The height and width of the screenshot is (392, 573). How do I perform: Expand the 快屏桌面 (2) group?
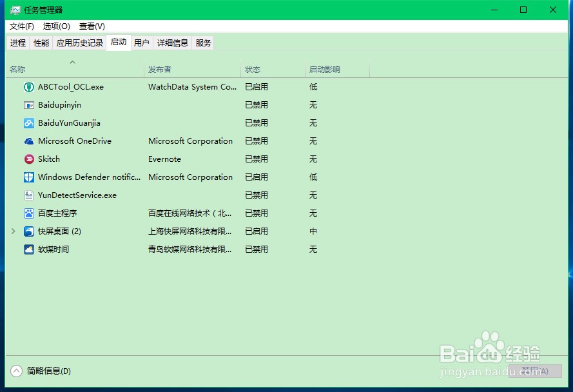point(13,231)
